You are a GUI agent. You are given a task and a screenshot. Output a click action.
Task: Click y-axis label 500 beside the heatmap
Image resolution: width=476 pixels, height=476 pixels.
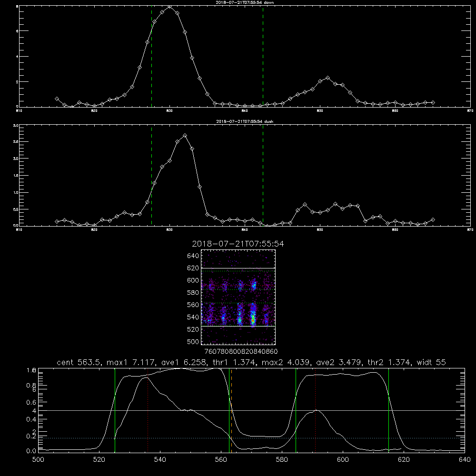coord(193,341)
